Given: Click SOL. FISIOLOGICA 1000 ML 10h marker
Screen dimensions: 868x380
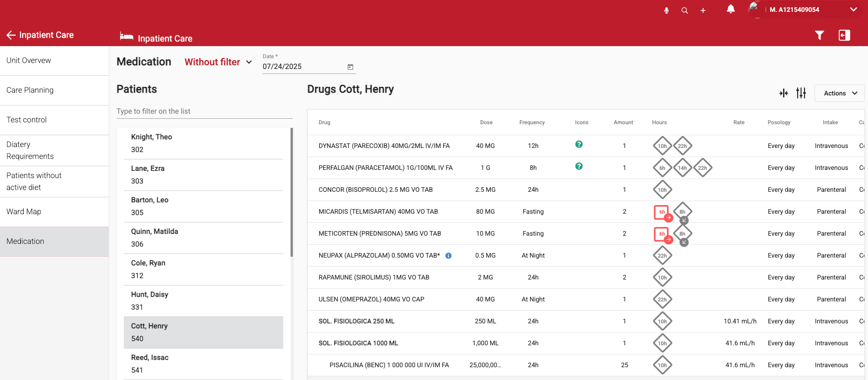Looking at the screenshot, I should [x=662, y=343].
